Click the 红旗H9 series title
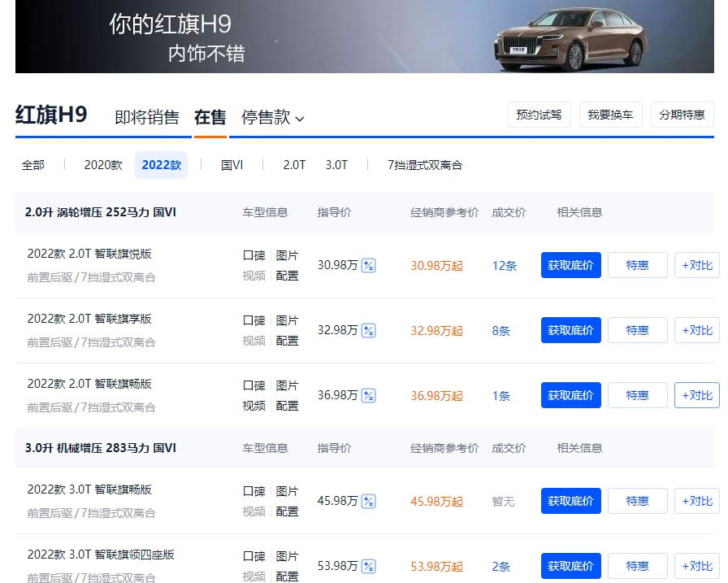Screen dimensions: 728x583 pyautogui.click(x=51, y=115)
